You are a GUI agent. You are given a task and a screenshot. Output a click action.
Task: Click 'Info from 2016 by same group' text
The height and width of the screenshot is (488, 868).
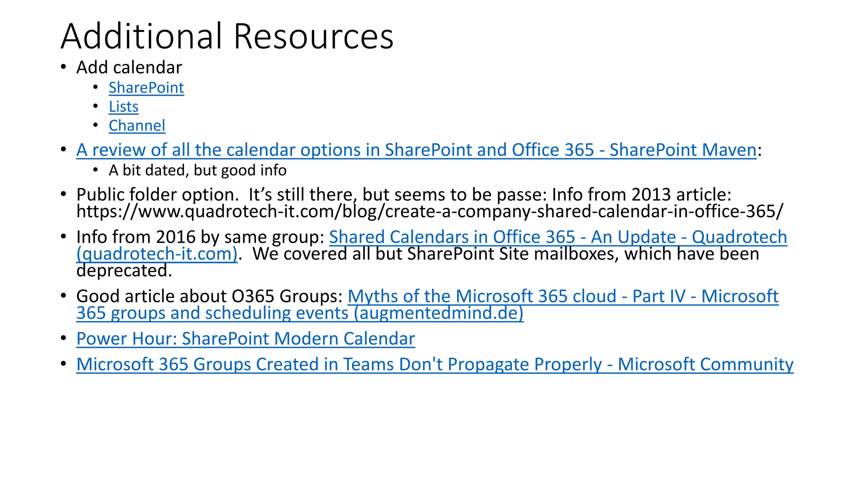[x=200, y=237]
